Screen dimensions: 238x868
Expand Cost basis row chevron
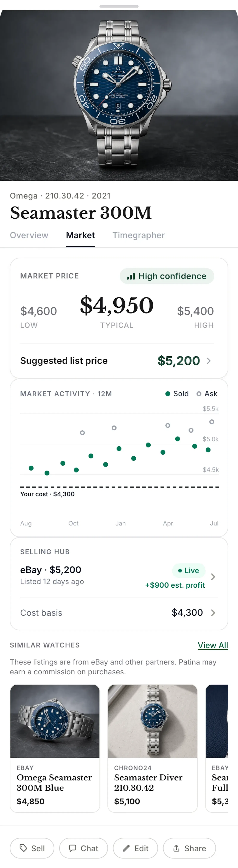click(213, 613)
